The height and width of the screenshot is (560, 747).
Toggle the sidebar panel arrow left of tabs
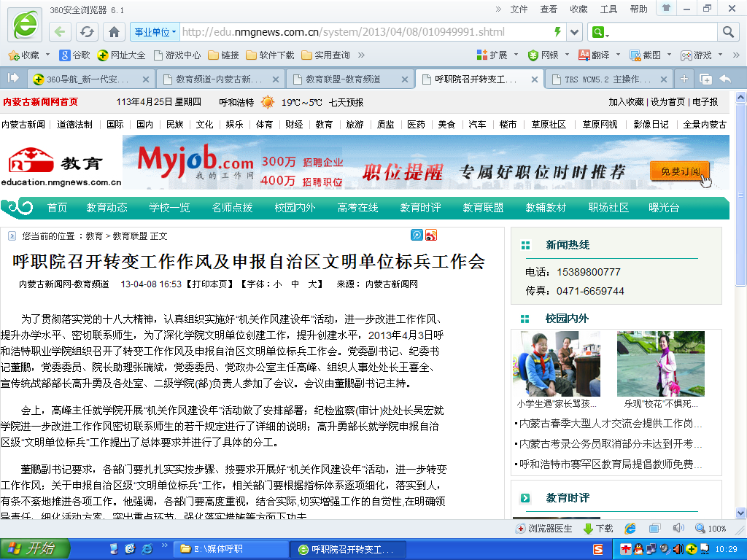(x=13, y=78)
